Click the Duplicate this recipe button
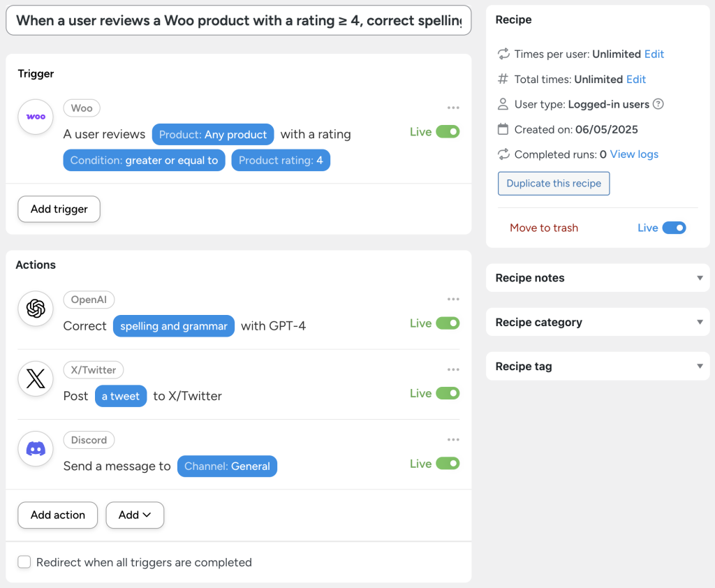715x588 pixels. tap(553, 183)
